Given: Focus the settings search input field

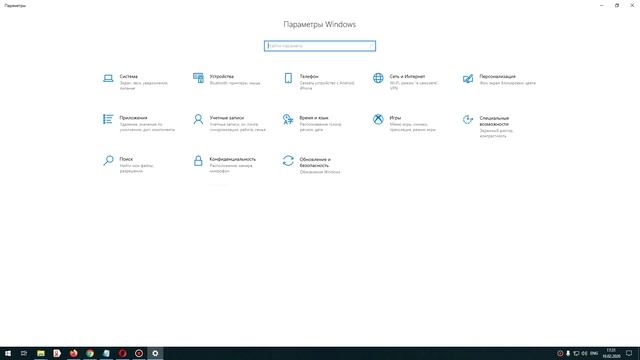Looking at the screenshot, I should pos(320,46).
